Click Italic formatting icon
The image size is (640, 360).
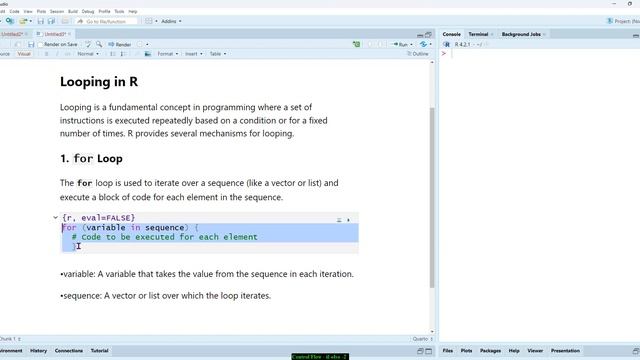click(x=57, y=54)
